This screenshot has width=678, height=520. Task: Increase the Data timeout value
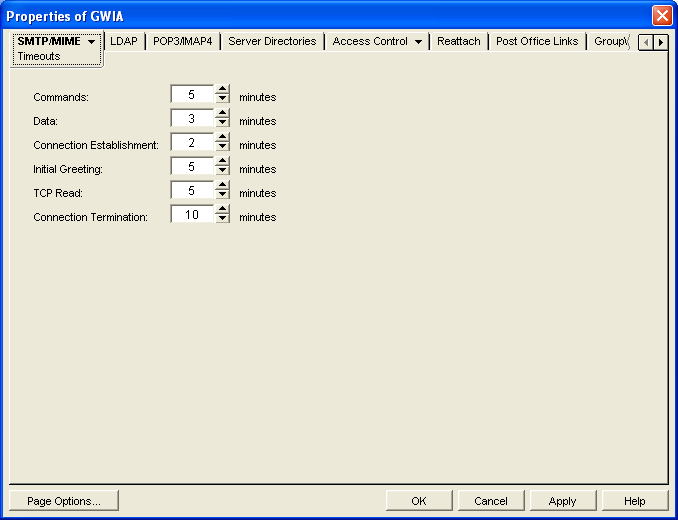222,113
